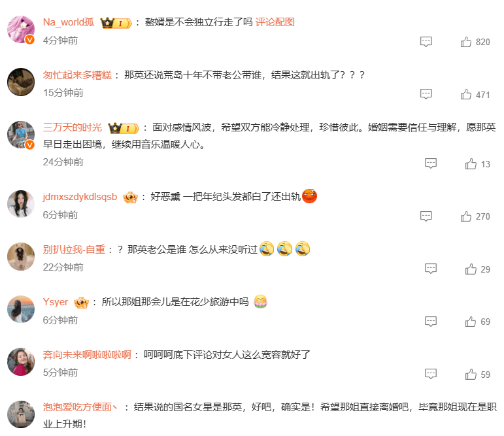The height and width of the screenshot is (436, 504).
Task: Click the crown membership badge beside Na_world孤
Action: [x=116, y=23]
